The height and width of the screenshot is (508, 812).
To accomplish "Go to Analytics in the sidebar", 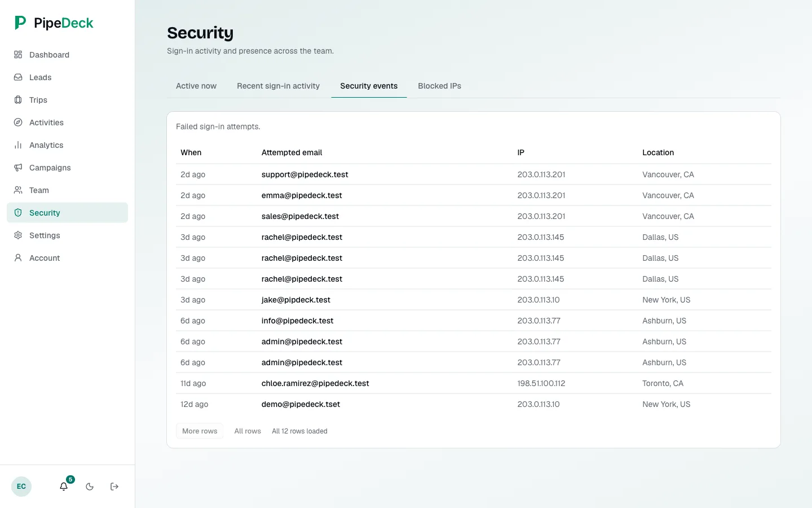I will click(67, 145).
